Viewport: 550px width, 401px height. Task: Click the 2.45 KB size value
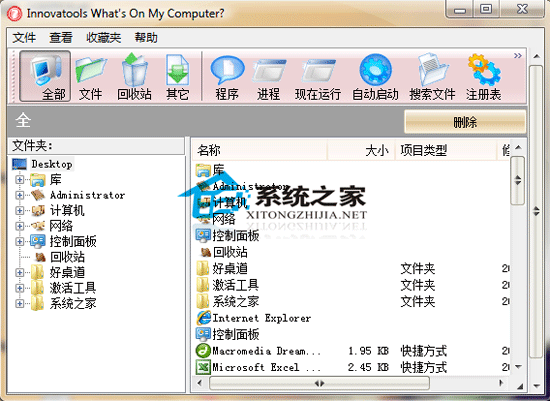[x=368, y=367]
